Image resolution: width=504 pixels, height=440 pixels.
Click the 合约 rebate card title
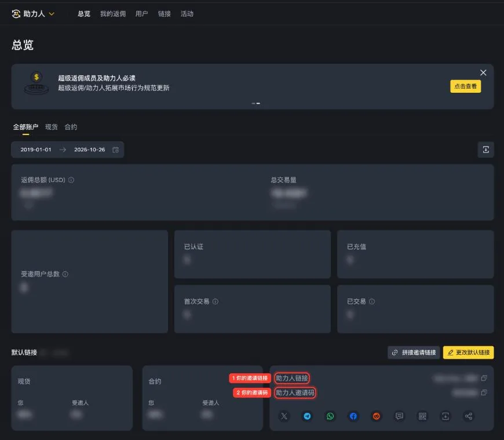coord(155,381)
